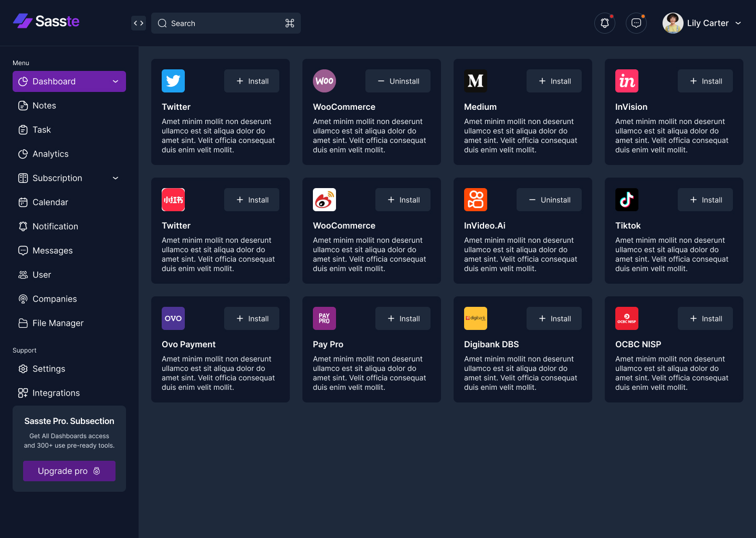Click the "OCBC NISP" card title

638,344
